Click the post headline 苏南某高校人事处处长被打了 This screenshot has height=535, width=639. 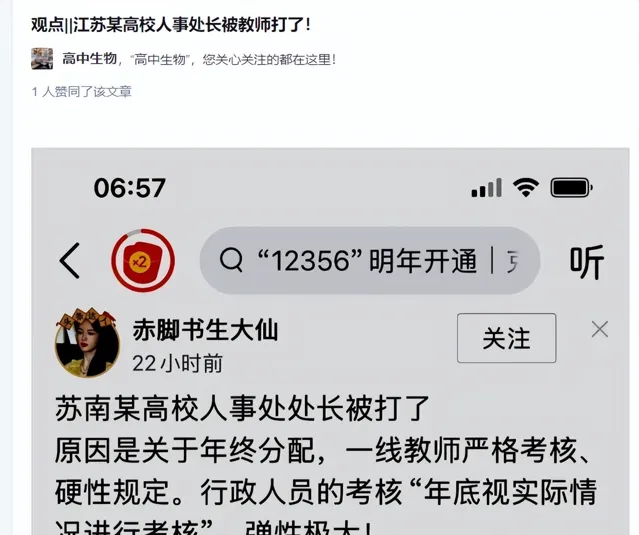click(x=242, y=409)
